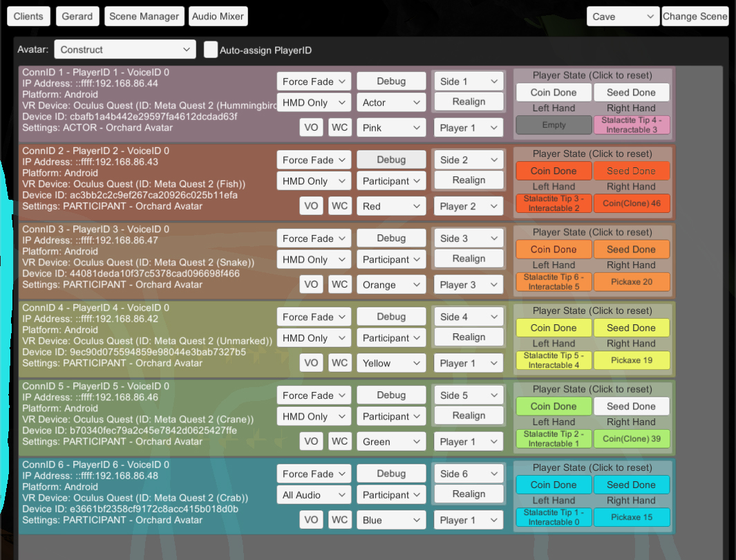Open the Side 6 dropdown
The height and width of the screenshot is (560, 736).
(x=469, y=473)
